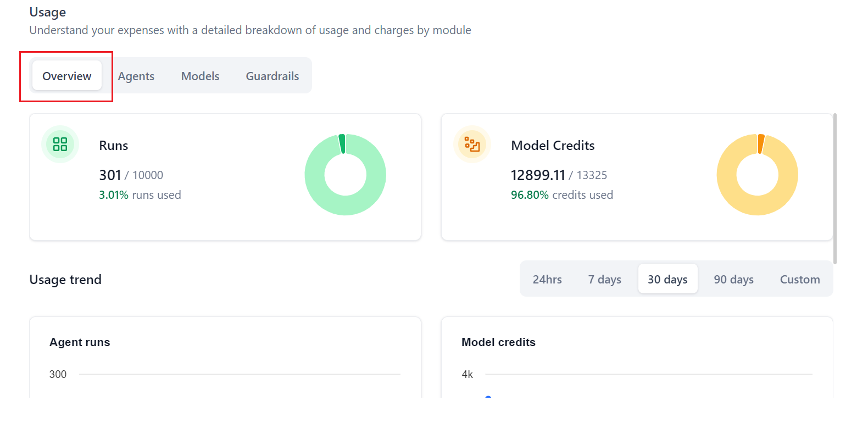This screenshot has height=423, width=868.
Task: Click the '300' axis label
Action: 58,374
